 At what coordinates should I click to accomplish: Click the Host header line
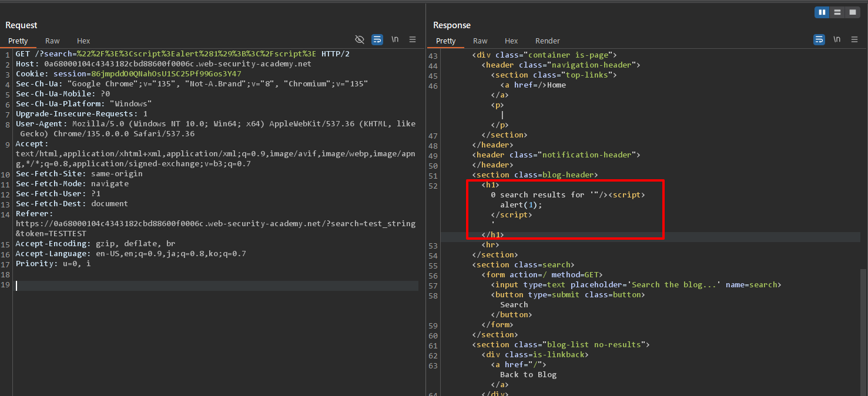tap(163, 64)
